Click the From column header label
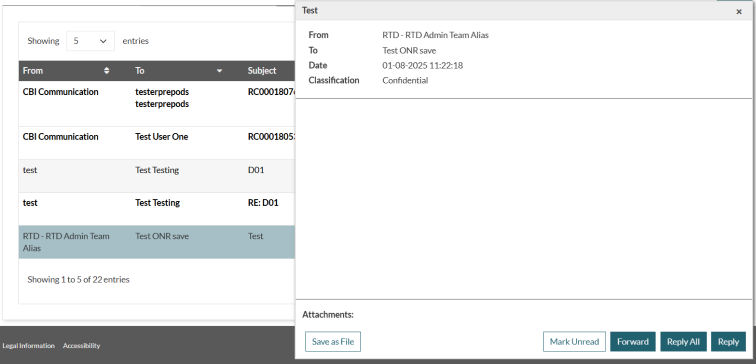 (33, 70)
